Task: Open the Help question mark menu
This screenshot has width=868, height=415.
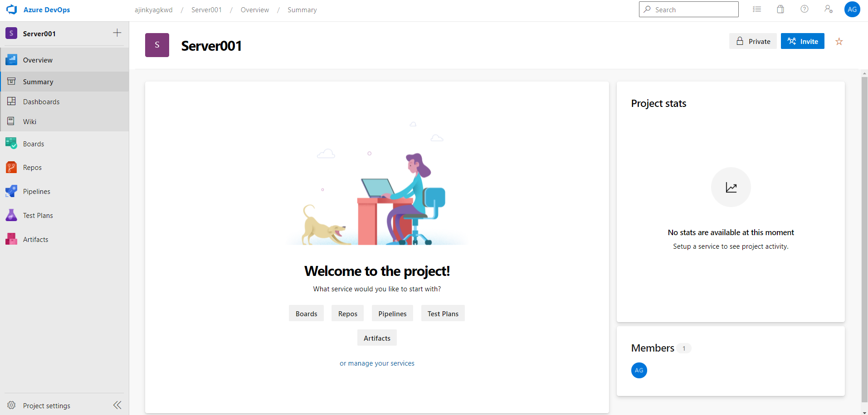Action: pos(805,9)
